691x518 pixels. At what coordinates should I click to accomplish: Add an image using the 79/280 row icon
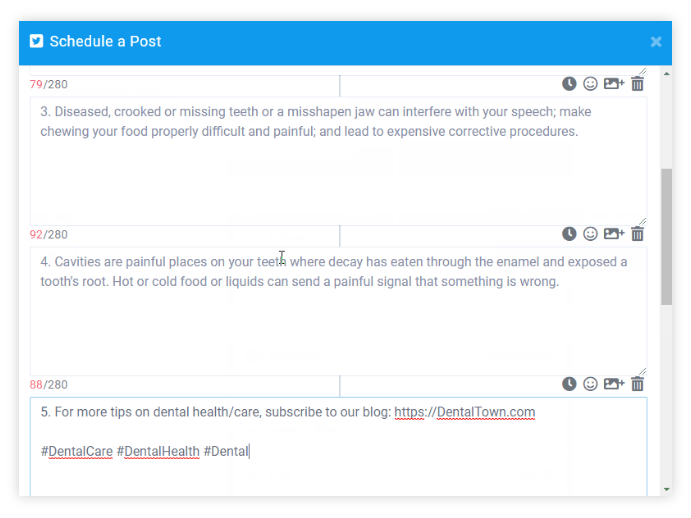(x=613, y=84)
